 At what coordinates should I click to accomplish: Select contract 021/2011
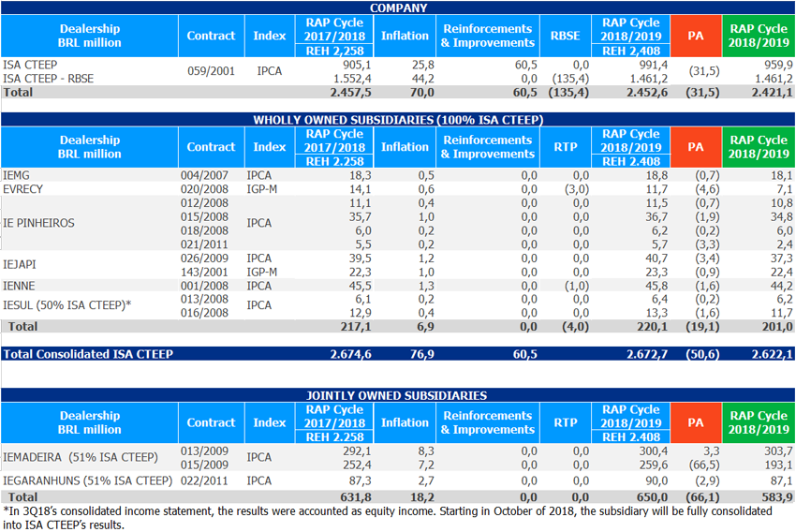click(204, 244)
